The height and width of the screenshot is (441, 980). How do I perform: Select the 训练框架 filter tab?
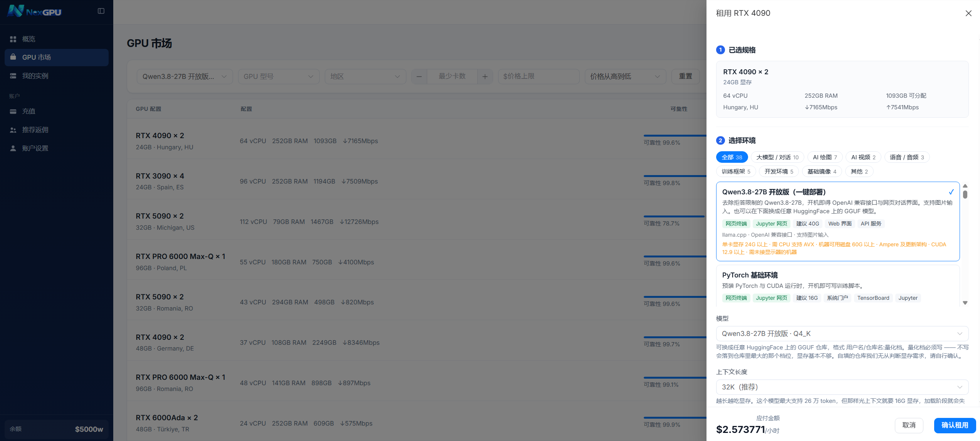(736, 171)
